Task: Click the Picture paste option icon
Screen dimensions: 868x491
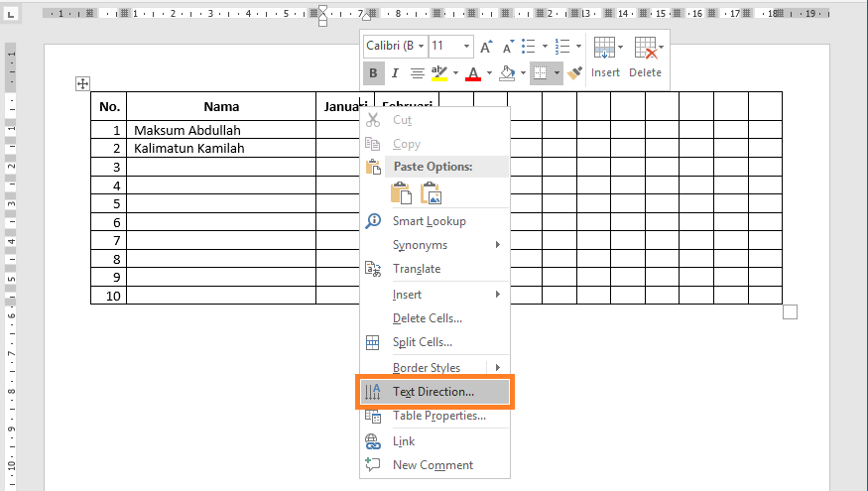Action: [x=432, y=193]
